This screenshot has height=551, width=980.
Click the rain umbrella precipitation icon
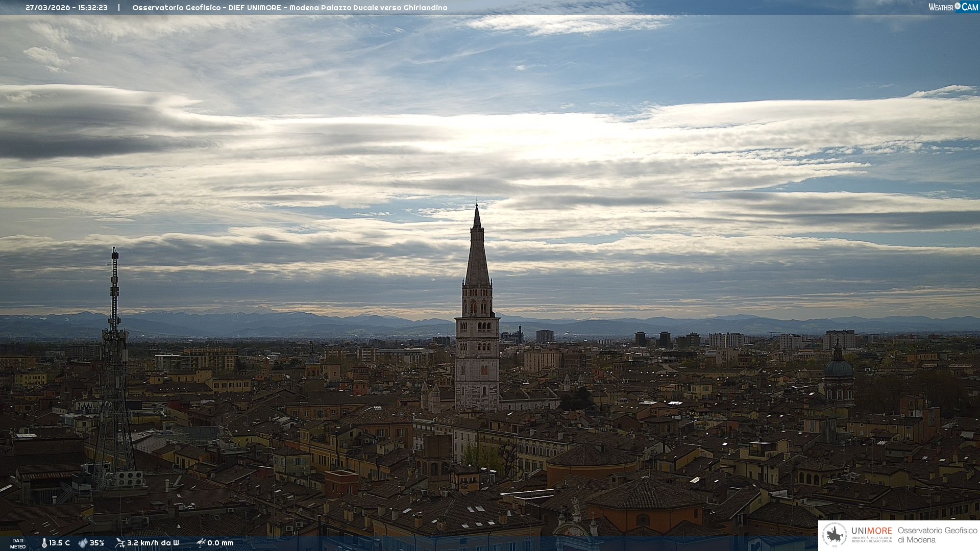(x=201, y=543)
